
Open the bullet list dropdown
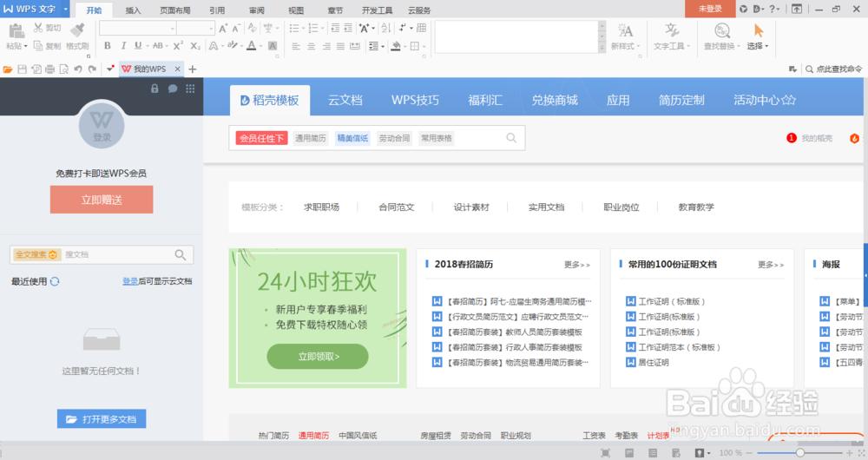tap(303, 29)
